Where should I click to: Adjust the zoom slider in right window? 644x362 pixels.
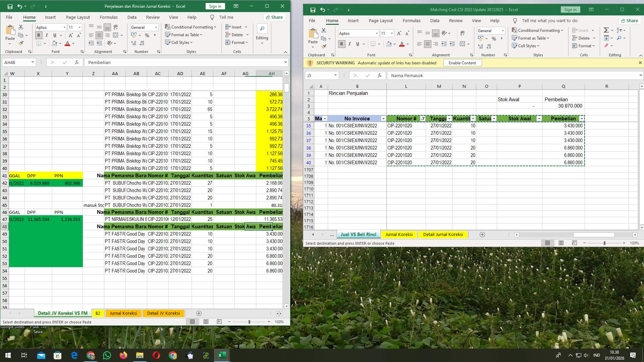pyautogui.click(x=604, y=243)
